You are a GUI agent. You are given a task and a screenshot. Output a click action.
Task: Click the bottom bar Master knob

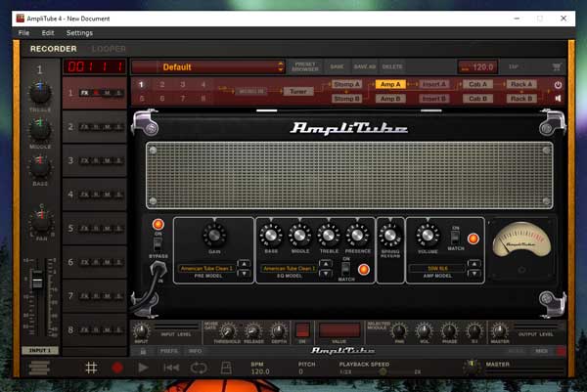(499, 331)
